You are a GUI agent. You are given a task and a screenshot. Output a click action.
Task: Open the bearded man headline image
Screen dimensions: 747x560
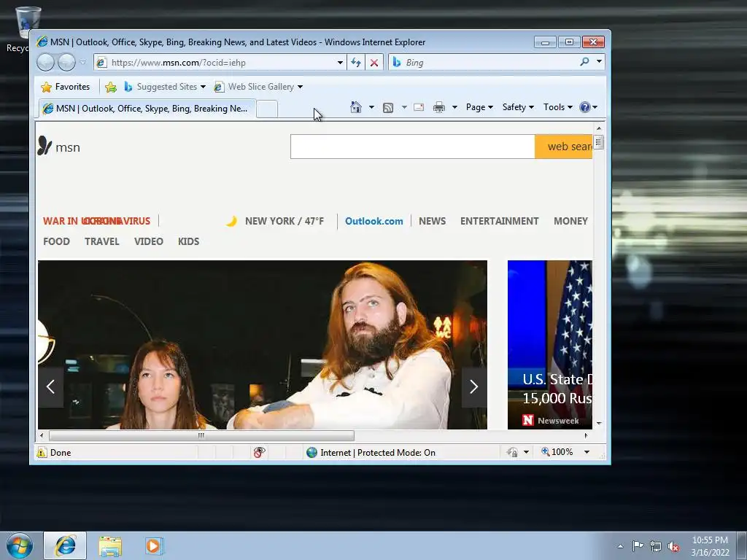coord(263,345)
